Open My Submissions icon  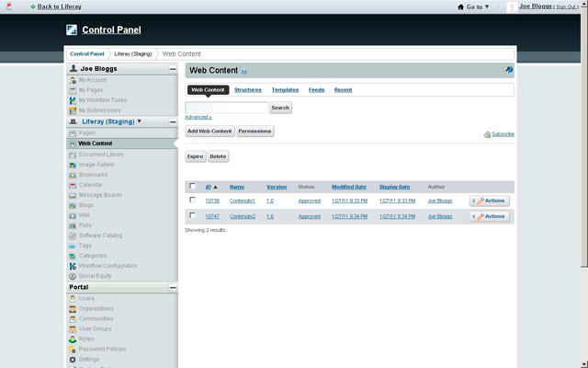[73, 110]
